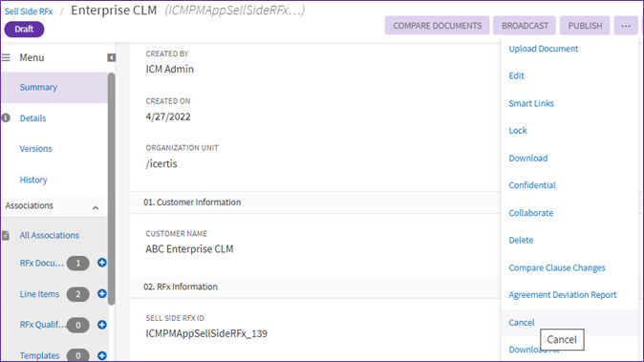Click the 01. Customer Information section header
Screen dimensions: 644x362
coord(192,202)
